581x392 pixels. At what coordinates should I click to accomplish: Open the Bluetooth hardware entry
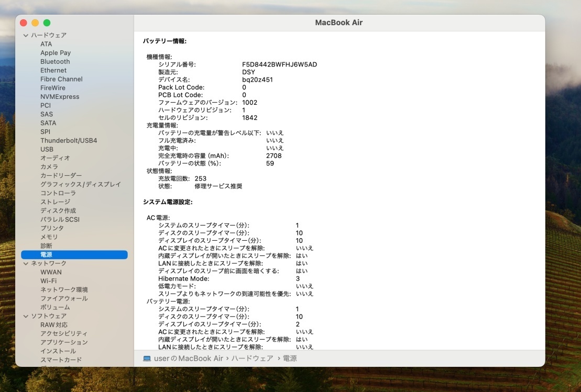55,61
